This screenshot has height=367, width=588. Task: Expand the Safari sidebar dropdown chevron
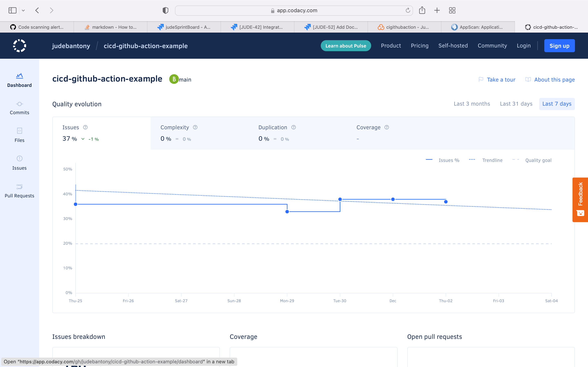23,10
